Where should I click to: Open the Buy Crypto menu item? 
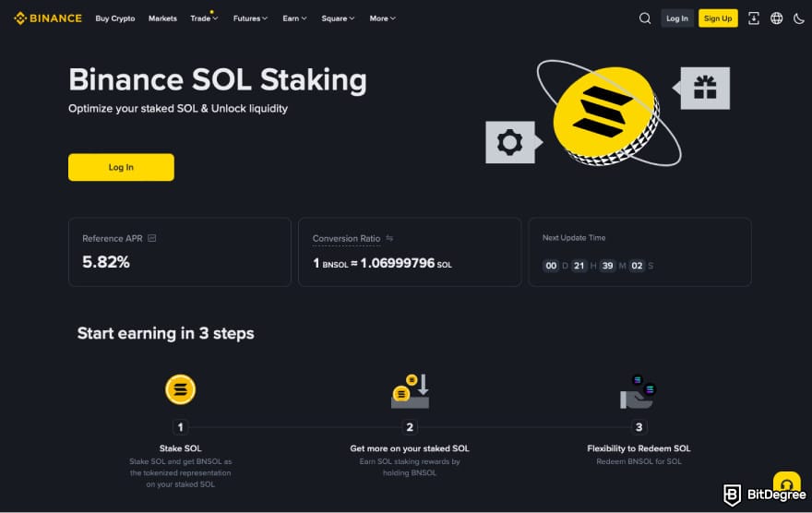pos(115,18)
